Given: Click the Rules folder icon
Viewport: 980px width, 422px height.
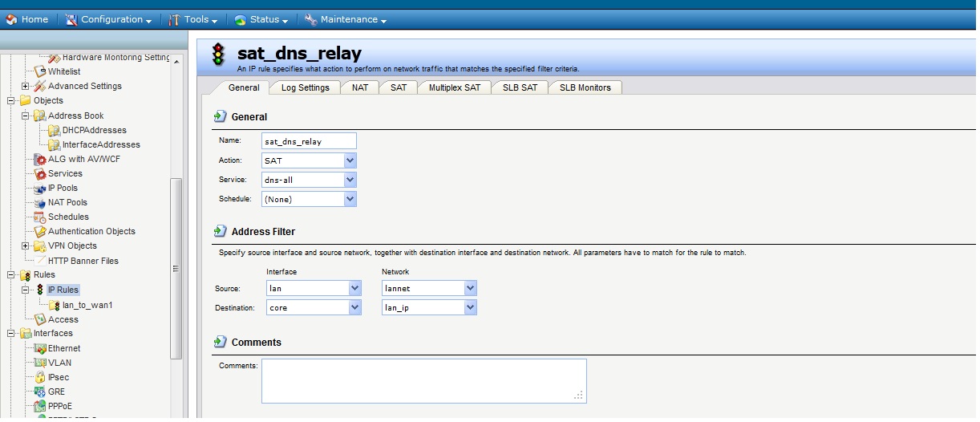Looking at the screenshot, I should (x=25, y=275).
